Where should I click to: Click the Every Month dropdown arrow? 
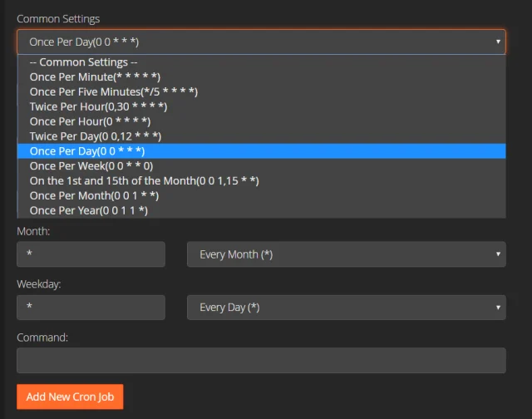pyautogui.click(x=498, y=254)
